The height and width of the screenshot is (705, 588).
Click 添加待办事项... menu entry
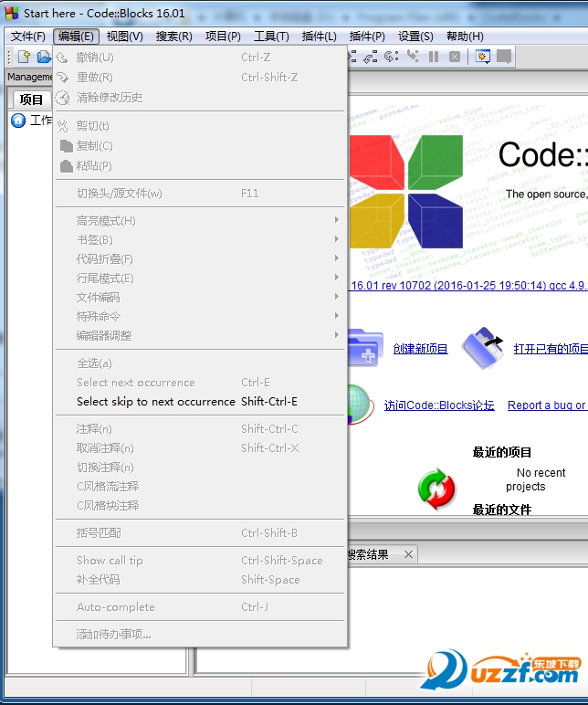click(200, 635)
